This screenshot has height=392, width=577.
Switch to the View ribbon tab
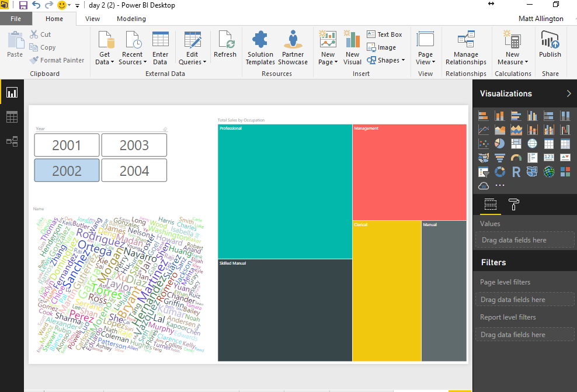click(92, 19)
